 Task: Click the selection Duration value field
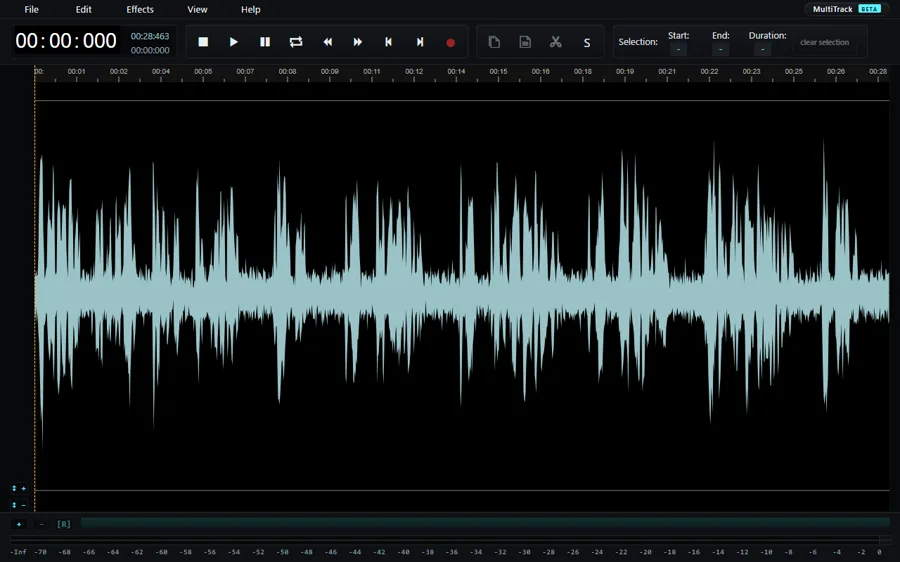pos(762,49)
